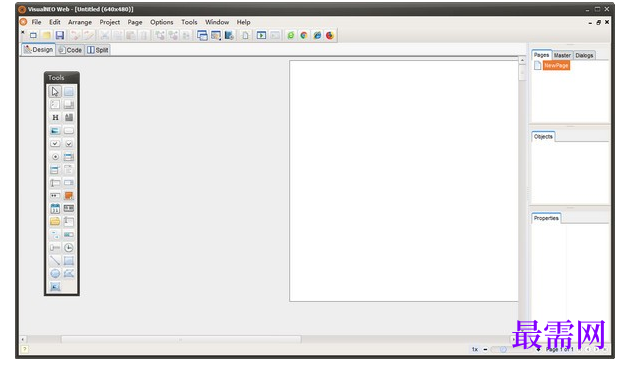
Task: Preview in Chrome browser
Action: coord(304,35)
